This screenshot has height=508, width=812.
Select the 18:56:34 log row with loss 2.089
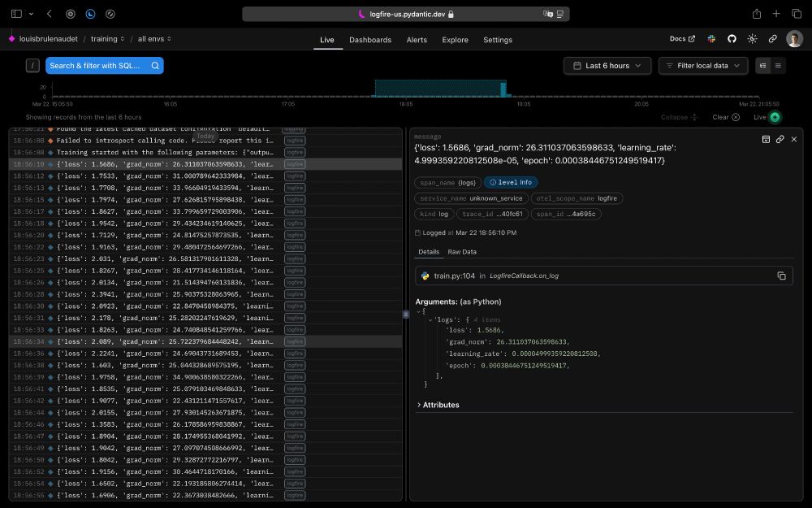click(205, 341)
